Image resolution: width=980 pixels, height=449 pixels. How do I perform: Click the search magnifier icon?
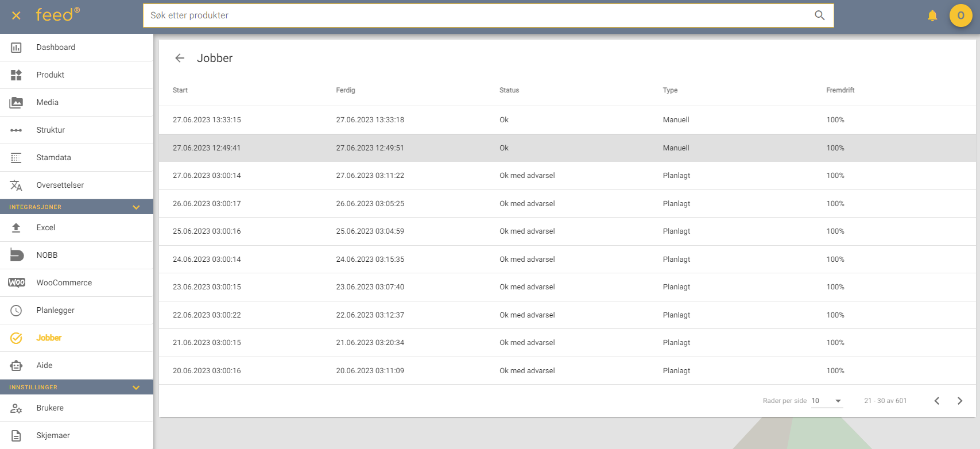[x=819, y=16]
